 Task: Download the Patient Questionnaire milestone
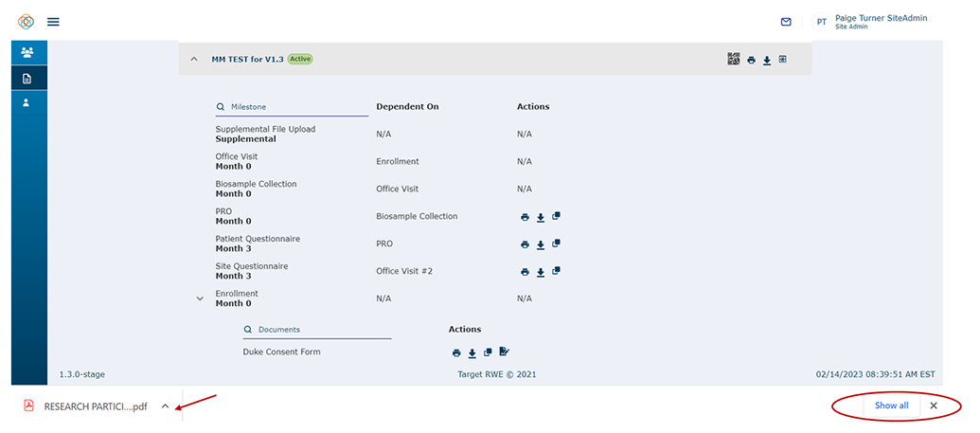pos(541,245)
